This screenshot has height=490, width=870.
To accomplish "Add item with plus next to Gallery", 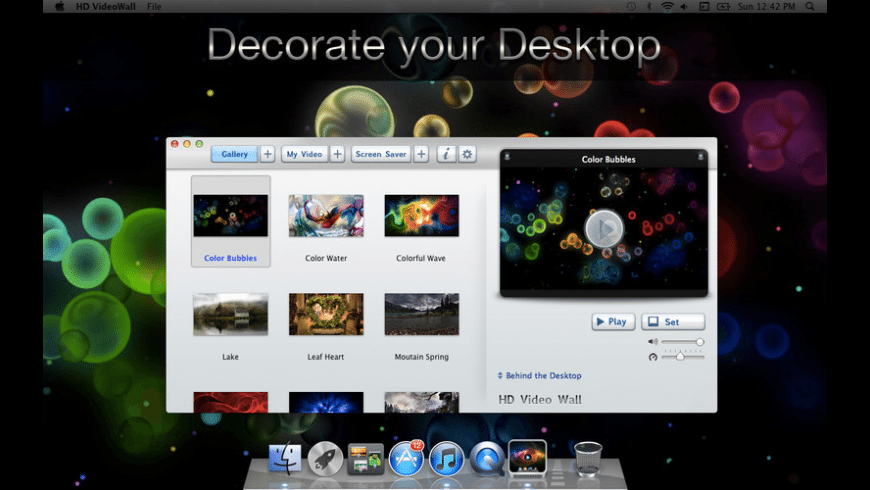I will (267, 154).
